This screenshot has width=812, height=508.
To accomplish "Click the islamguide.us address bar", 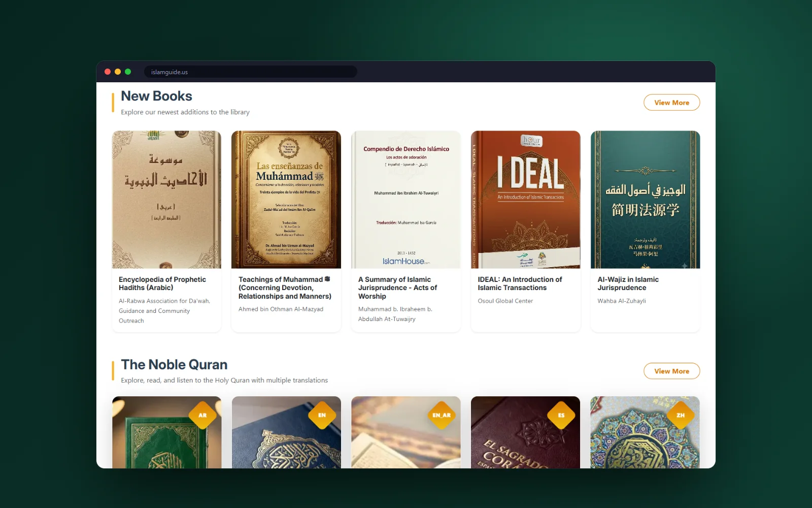I will (x=250, y=72).
